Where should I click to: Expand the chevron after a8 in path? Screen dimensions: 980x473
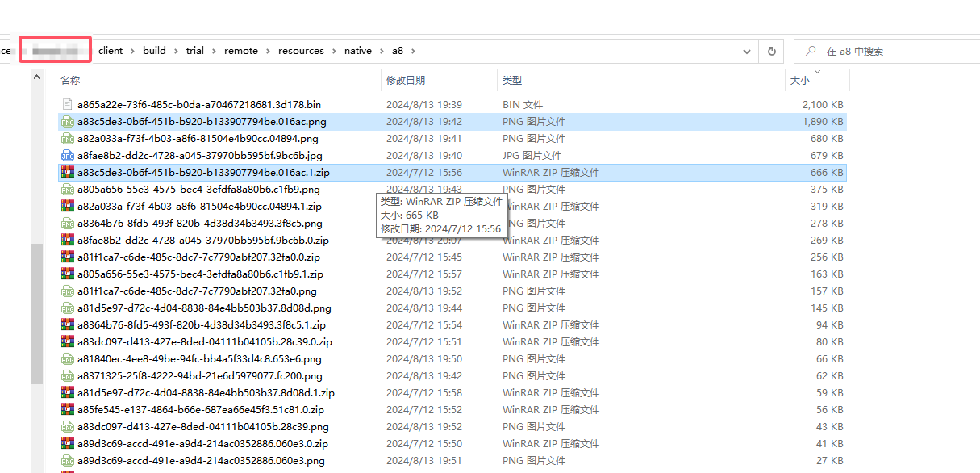pyautogui.click(x=413, y=51)
